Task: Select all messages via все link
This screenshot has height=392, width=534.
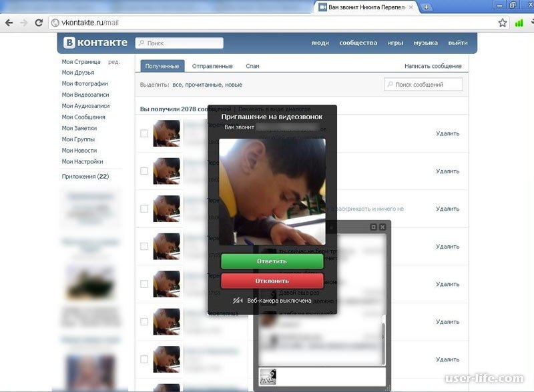Action: point(177,85)
